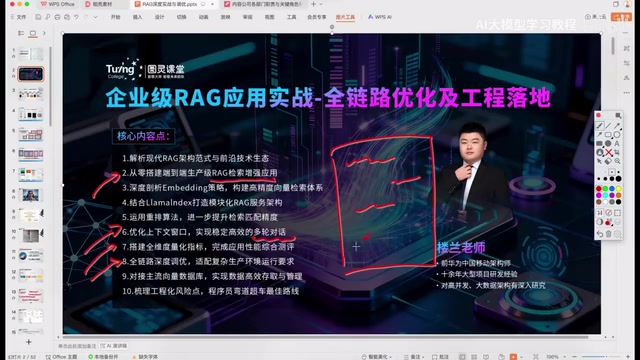
Task: Select the arrow drawing tool in palette
Action: tap(617, 126)
